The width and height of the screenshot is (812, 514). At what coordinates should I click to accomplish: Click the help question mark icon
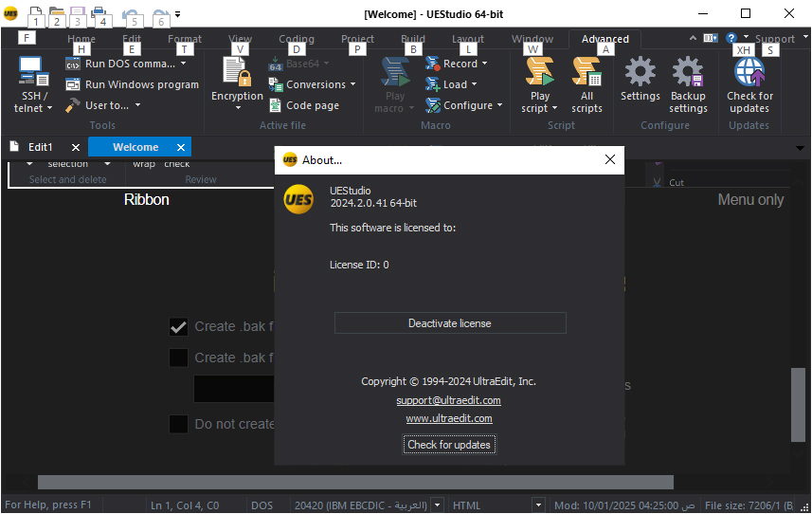(731, 38)
